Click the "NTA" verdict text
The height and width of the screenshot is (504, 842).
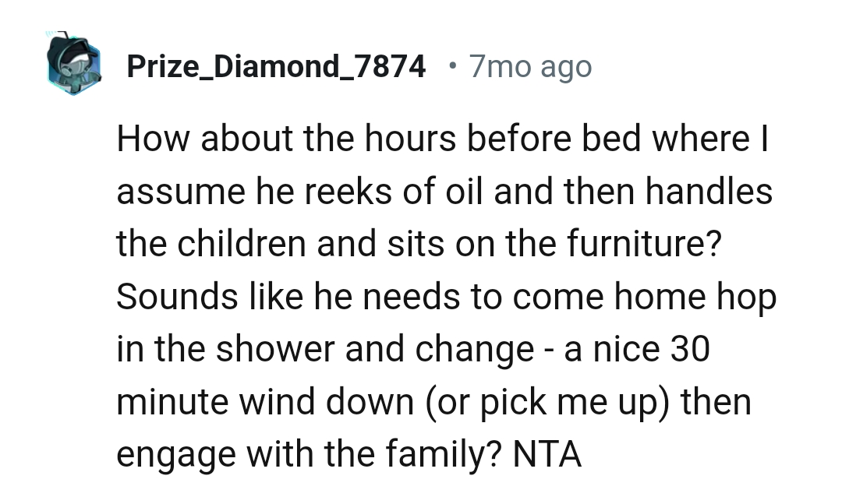tap(547, 455)
